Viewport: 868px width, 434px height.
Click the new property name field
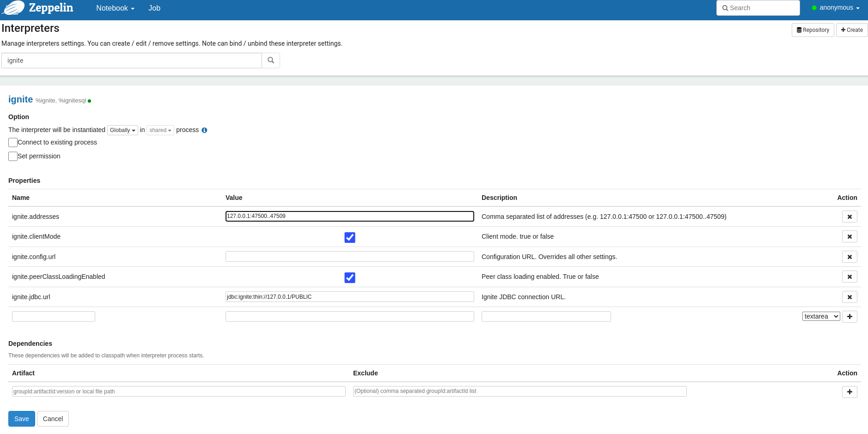click(54, 316)
